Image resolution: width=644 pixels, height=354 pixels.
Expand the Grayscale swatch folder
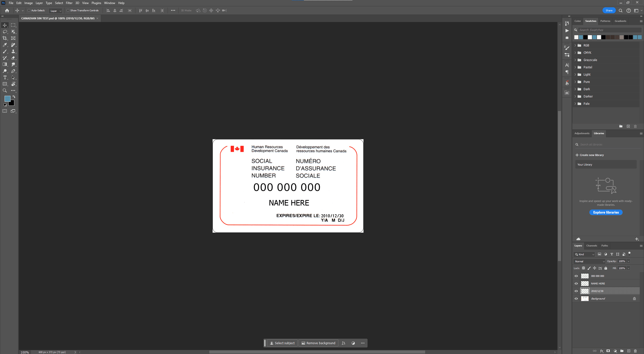pos(575,60)
